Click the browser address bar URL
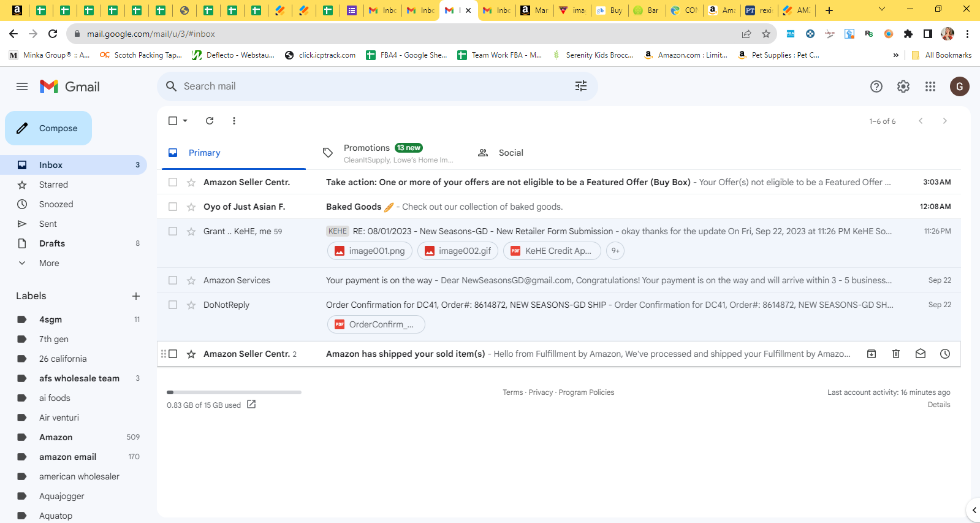Screen dimensions: 980x523 coord(151,34)
